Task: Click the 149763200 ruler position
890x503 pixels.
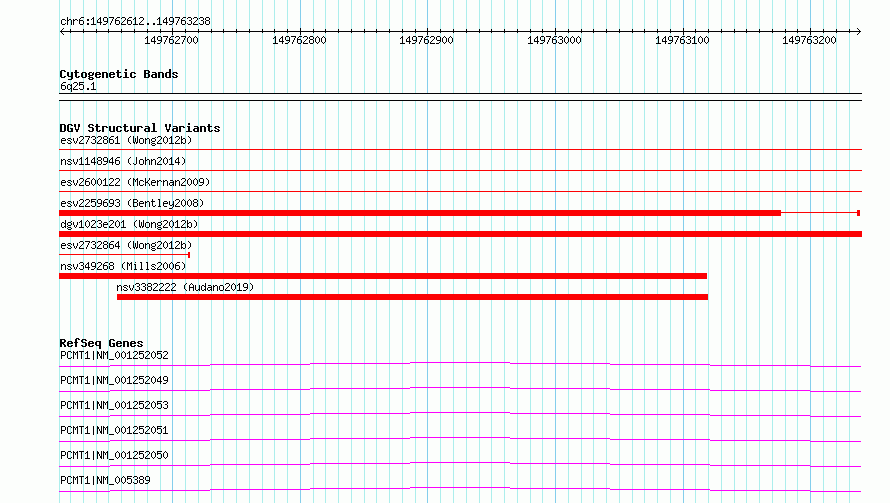Action: [809, 40]
